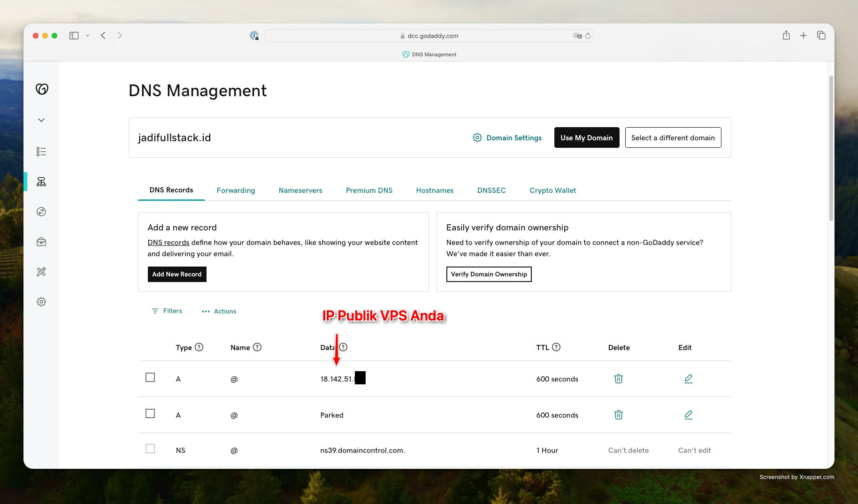This screenshot has width=858, height=504.
Task: Open the transfer arrows sidebar icon
Action: [41, 212]
